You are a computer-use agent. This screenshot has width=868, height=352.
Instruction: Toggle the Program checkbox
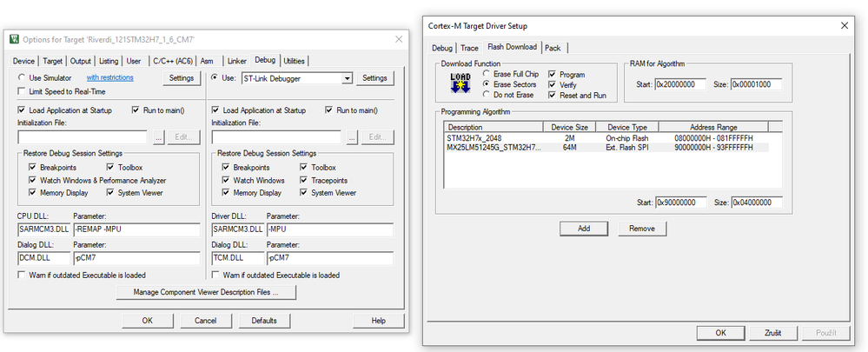[552, 74]
